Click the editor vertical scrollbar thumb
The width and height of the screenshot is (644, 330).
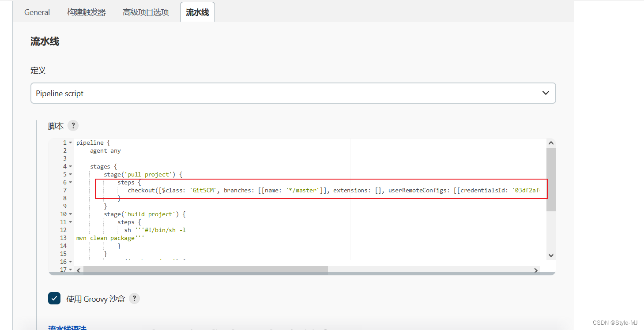point(551,180)
